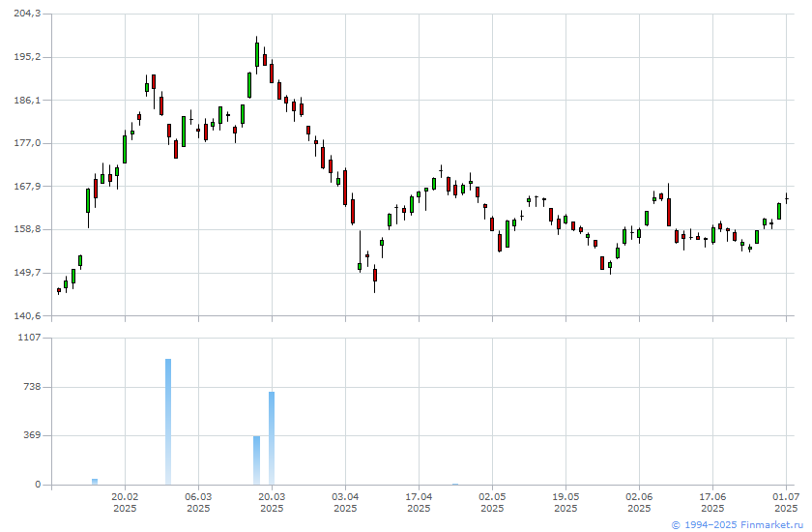Click the 158,8 price axis label
The image size is (812, 532).
(27, 229)
